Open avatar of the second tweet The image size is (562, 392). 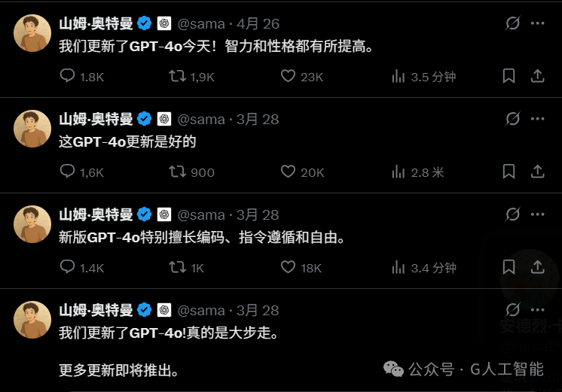click(32, 129)
